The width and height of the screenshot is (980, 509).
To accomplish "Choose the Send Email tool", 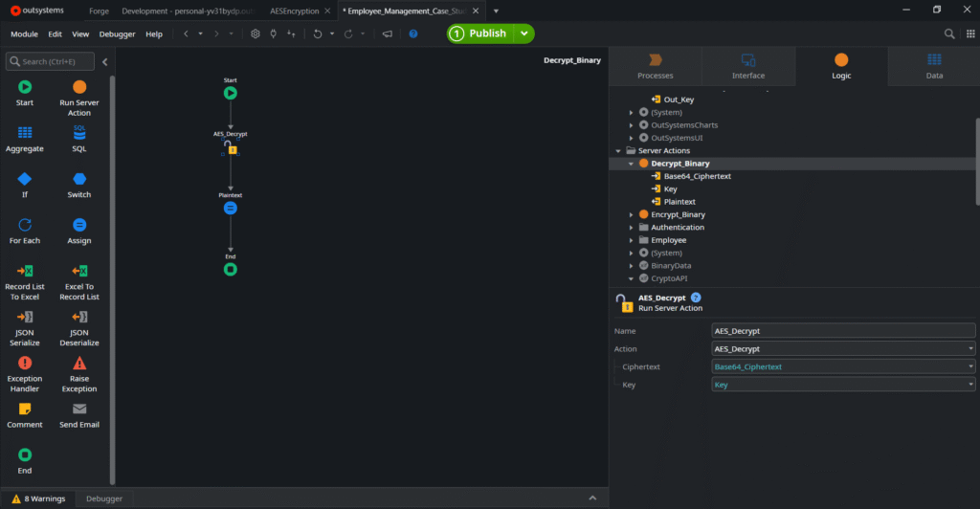I will click(x=79, y=415).
